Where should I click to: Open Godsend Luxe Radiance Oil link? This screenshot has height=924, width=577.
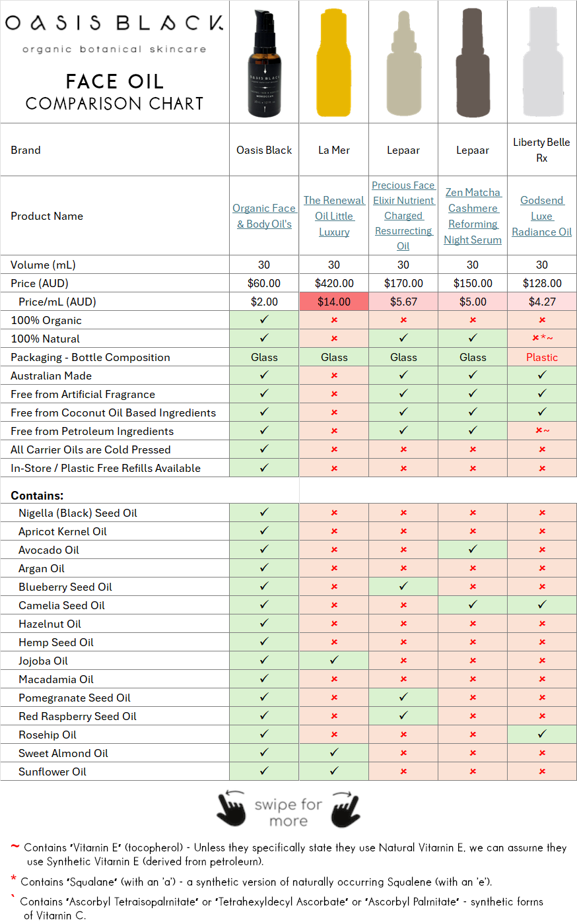pos(542,216)
